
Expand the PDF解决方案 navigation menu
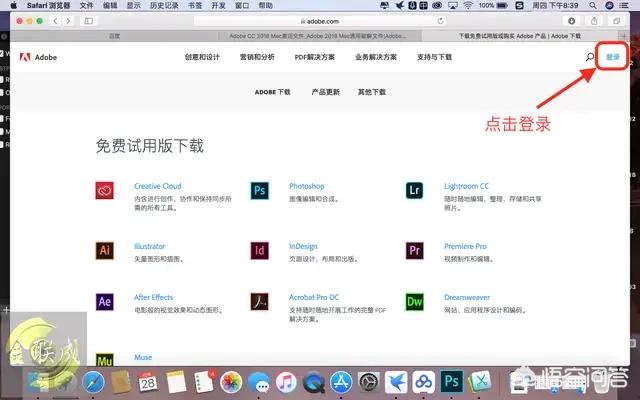point(315,57)
